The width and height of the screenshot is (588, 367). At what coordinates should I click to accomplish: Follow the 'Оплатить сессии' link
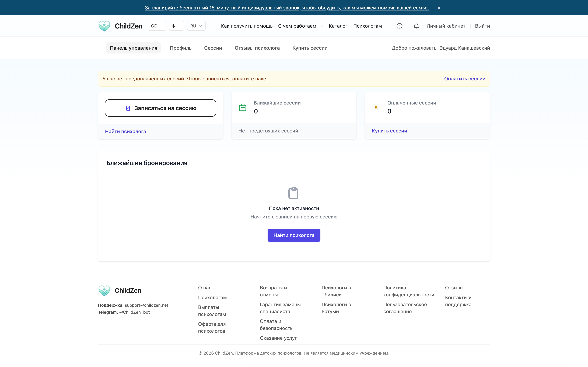465,79
